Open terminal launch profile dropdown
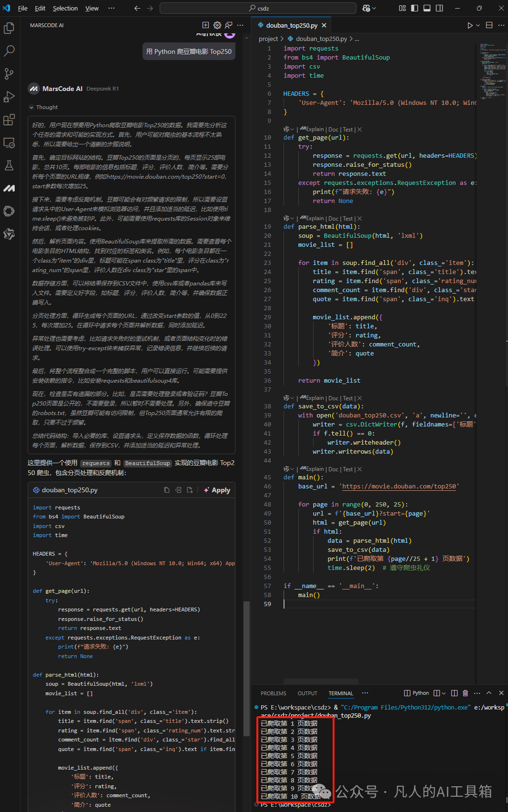508x812 pixels. (x=444, y=693)
